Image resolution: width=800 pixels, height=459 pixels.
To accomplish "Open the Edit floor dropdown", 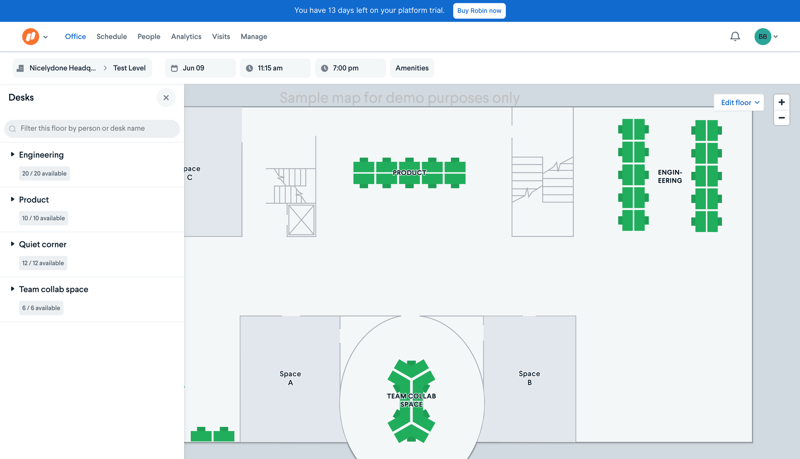I will click(x=739, y=103).
